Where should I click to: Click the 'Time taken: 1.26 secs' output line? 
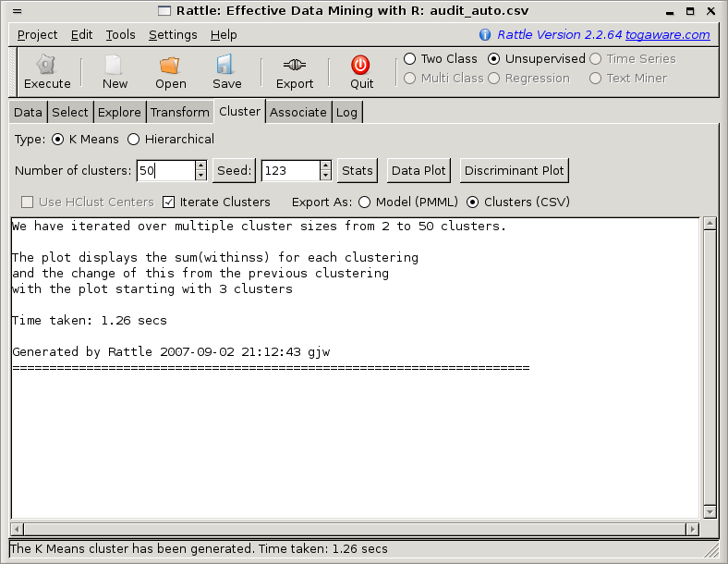point(90,321)
